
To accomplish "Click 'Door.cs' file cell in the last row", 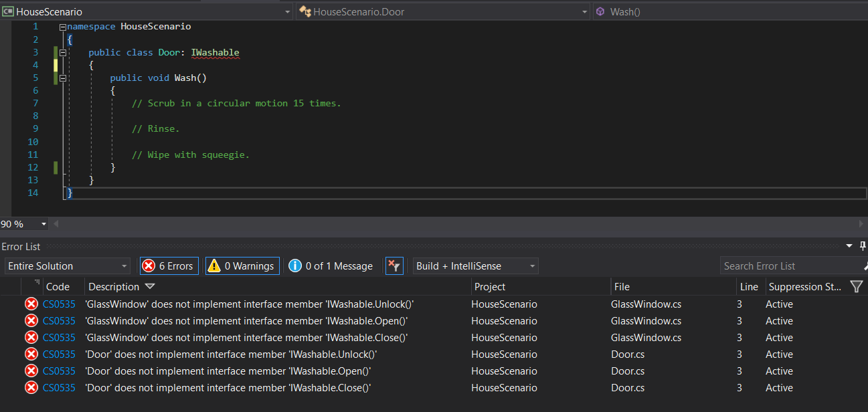I will tap(628, 388).
